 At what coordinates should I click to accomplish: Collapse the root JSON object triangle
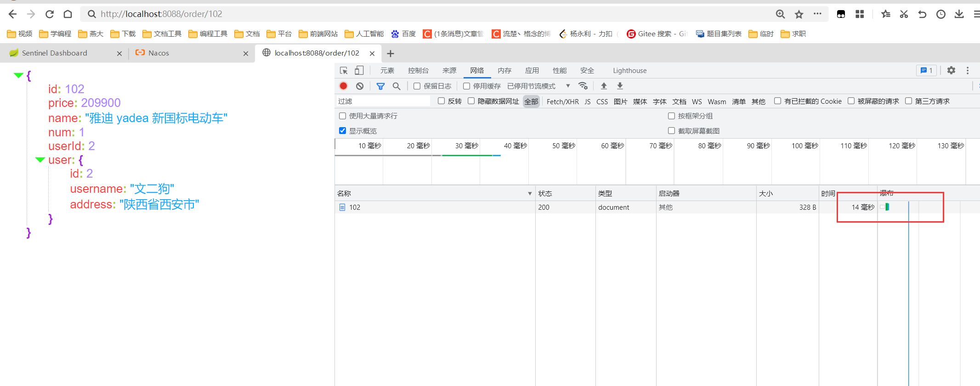point(18,75)
